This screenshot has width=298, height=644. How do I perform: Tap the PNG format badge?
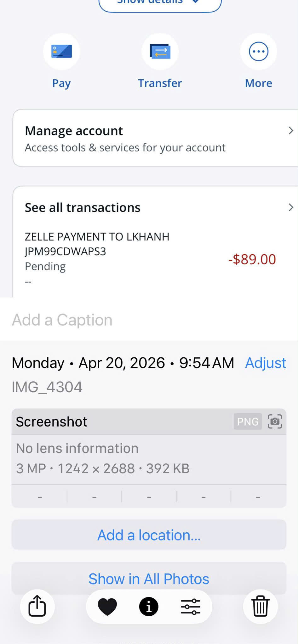[x=248, y=421]
